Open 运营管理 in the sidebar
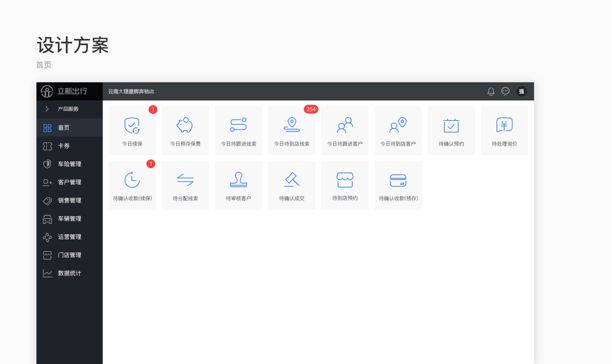 (x=69, y=237)
